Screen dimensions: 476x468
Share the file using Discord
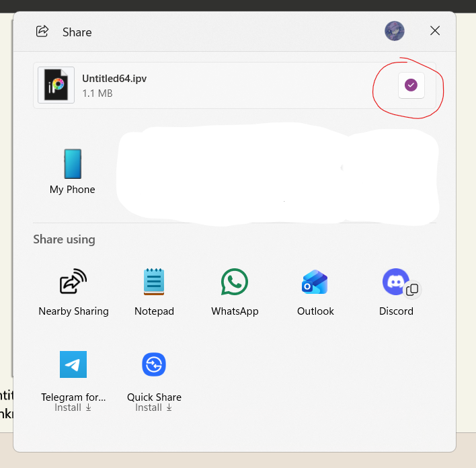coord(396,292)
